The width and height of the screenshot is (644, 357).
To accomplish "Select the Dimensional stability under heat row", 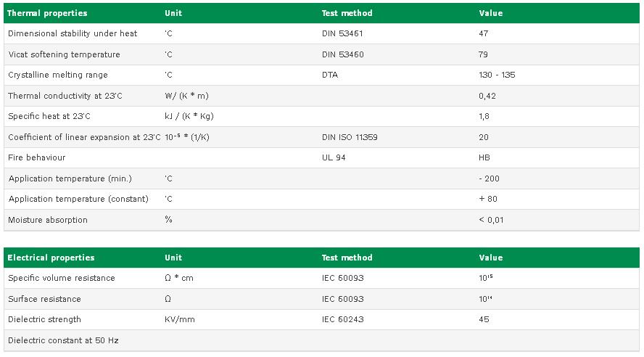I will 321,33.
